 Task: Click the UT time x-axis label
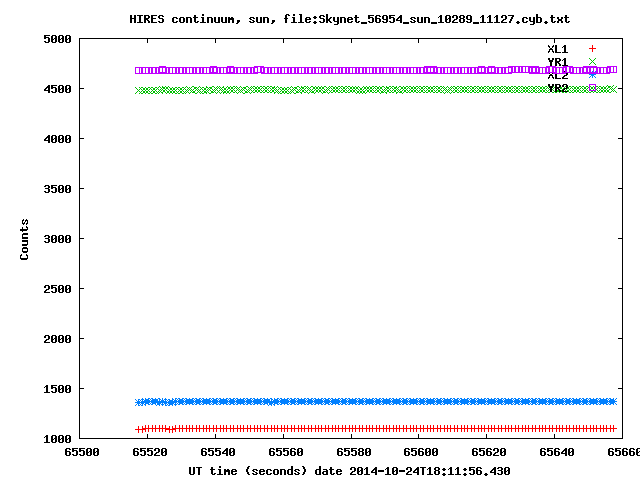pos(349,471)
